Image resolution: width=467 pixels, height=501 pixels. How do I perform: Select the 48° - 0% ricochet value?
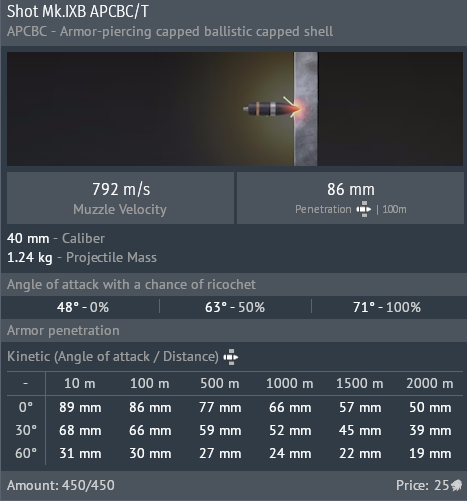click(x=83, y=307)
